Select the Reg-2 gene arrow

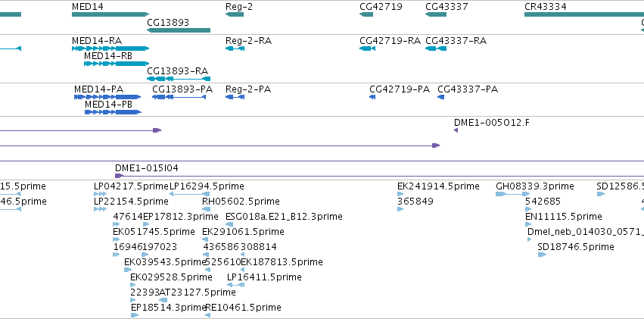235,14
